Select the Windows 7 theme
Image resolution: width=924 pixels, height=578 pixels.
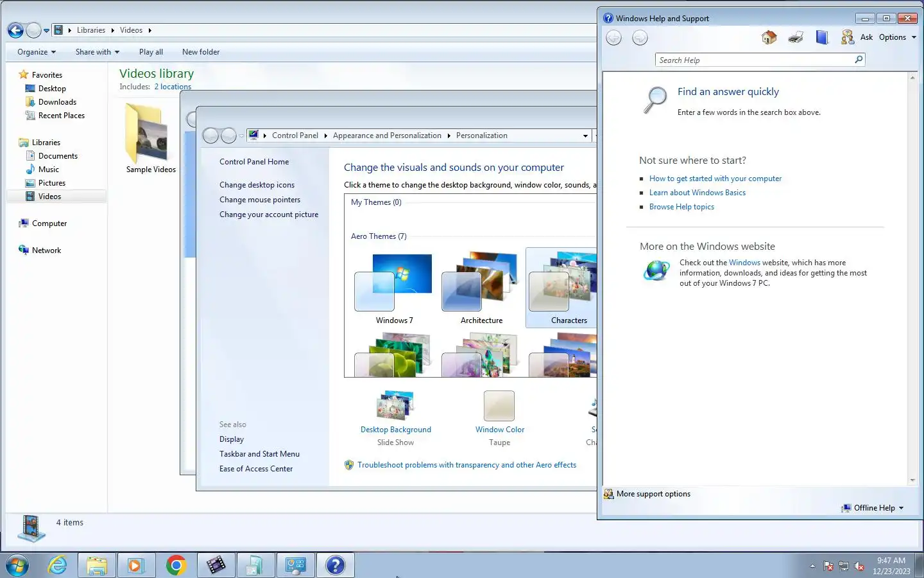click(x=394, y=288)
